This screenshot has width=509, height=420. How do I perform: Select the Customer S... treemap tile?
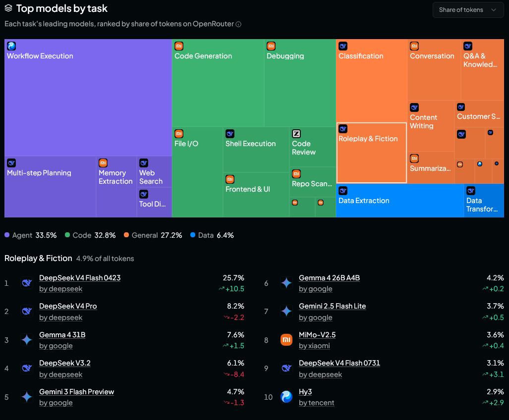tap(479, 114)
